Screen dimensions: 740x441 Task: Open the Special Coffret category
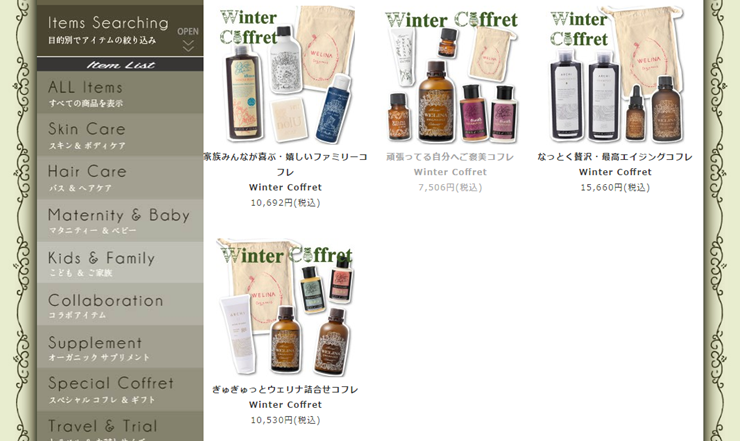coord(120,389)
